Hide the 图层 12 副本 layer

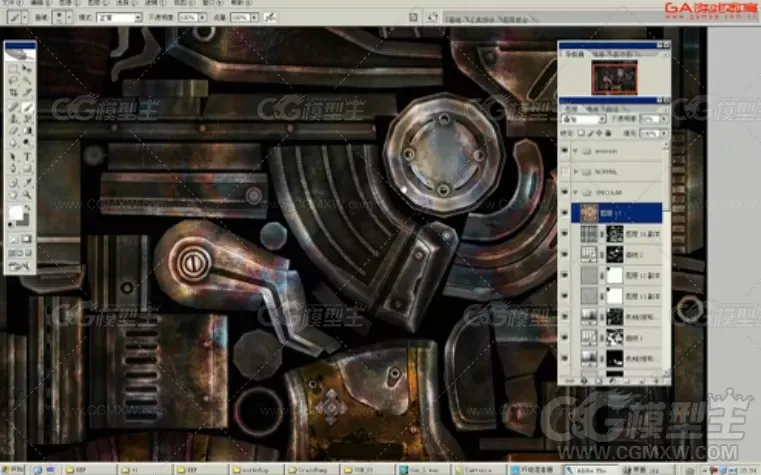click(564, 275)
